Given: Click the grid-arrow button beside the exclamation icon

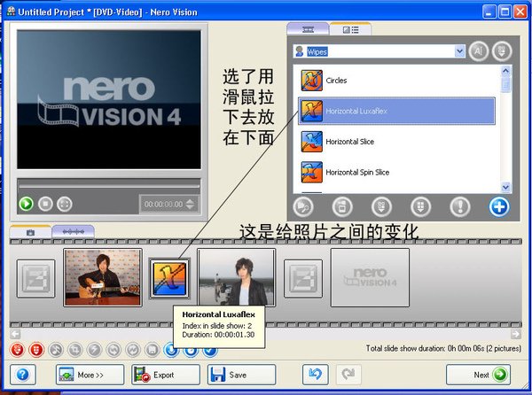Looking at the screenshot, I should [x=420, y=206].
